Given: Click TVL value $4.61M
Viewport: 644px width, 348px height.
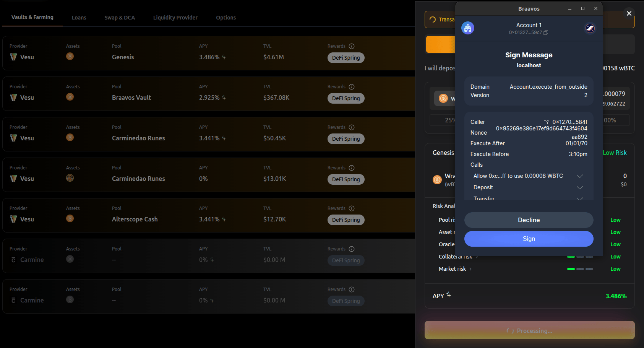Looking at the screenshot, I should tap(274, 57).
